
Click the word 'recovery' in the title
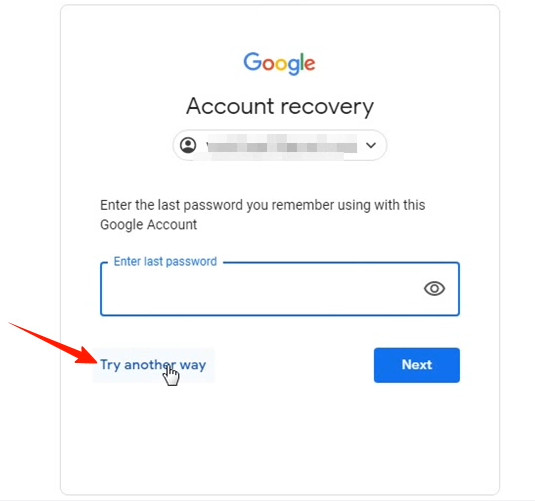[327, 108]
